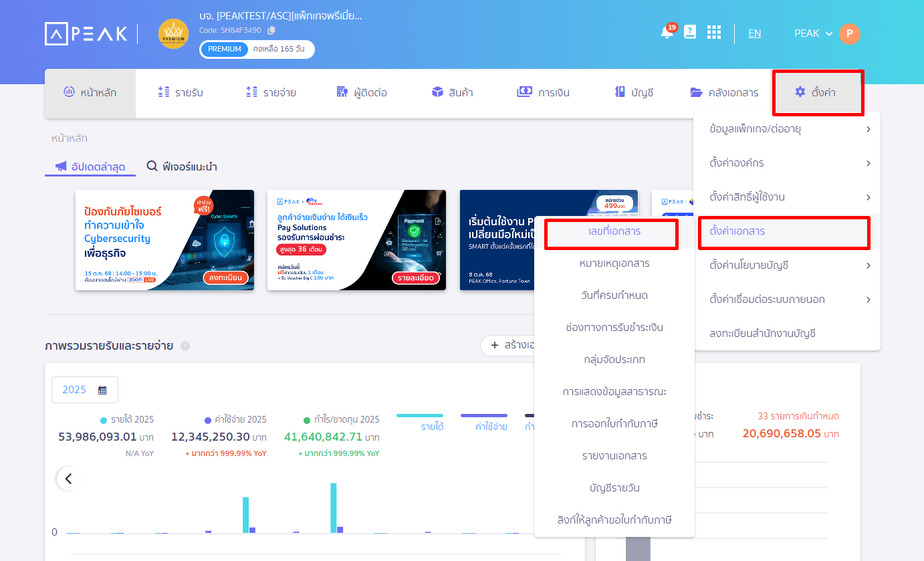Click the info icon beside overview heading
Viewport: 924px width, 561px height.
click(x=185, y=346)
